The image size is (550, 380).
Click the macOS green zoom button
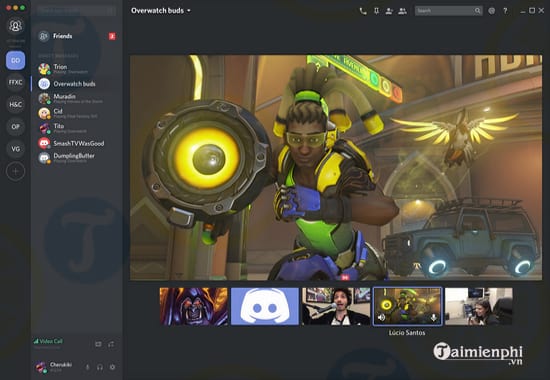[22, 7]
